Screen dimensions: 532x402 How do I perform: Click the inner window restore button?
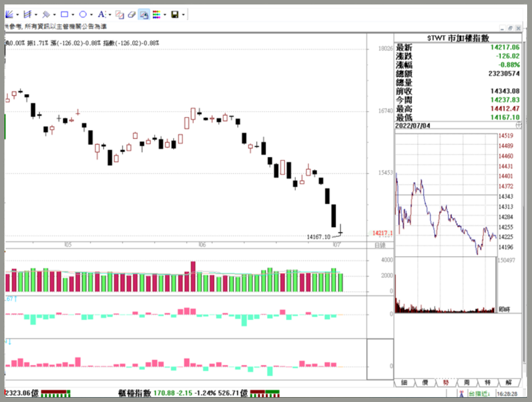(x=510, y=28)
